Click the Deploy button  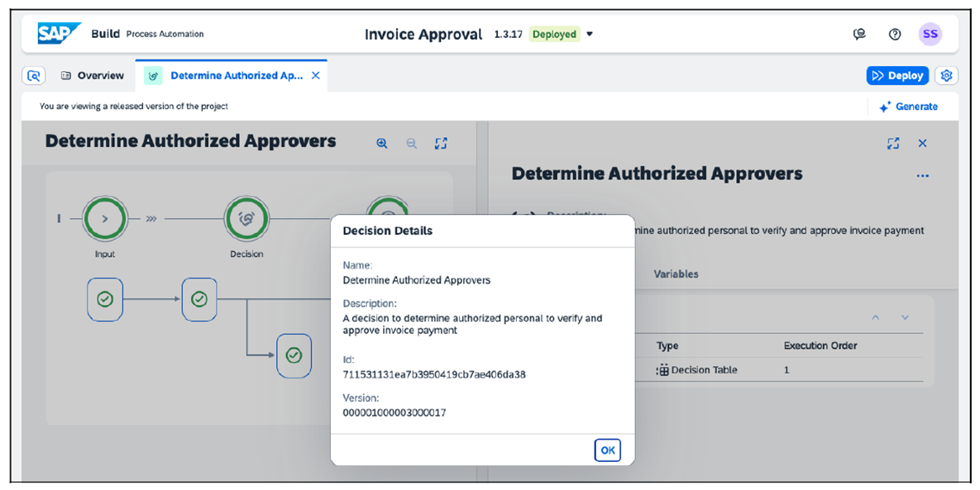(x=897, y=75)
